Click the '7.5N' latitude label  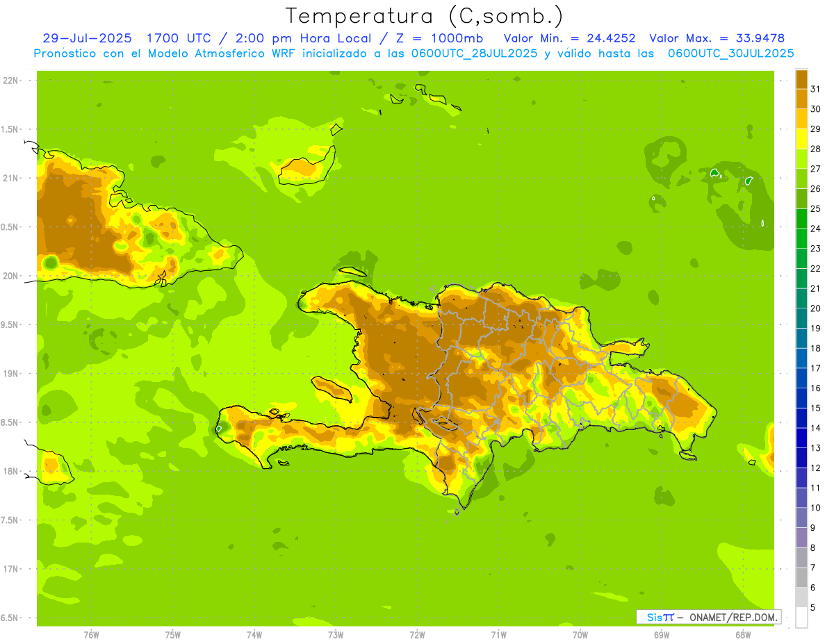(x=10, y=520)
